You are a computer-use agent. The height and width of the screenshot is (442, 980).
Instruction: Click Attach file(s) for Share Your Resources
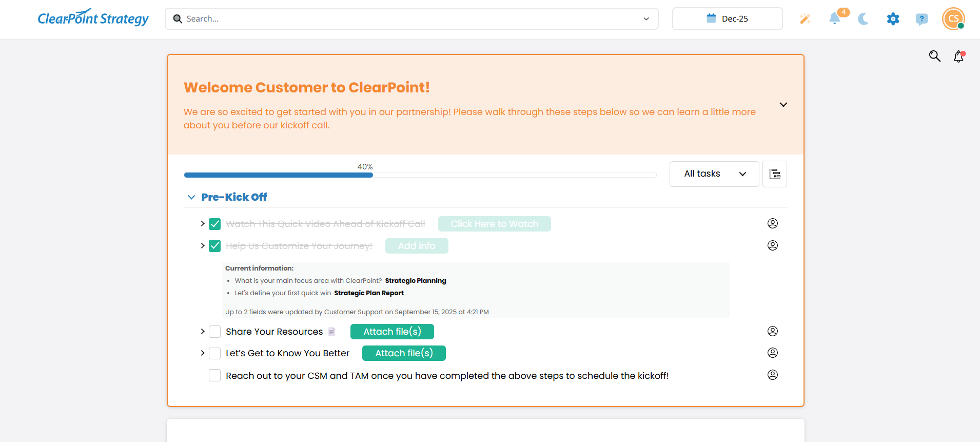(392, 332)
